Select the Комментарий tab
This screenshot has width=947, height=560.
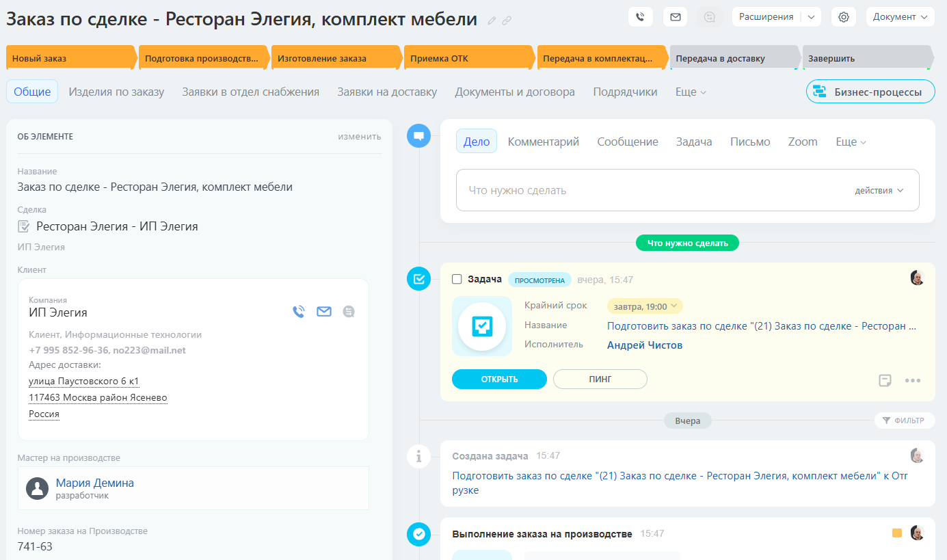click(543, 142)
